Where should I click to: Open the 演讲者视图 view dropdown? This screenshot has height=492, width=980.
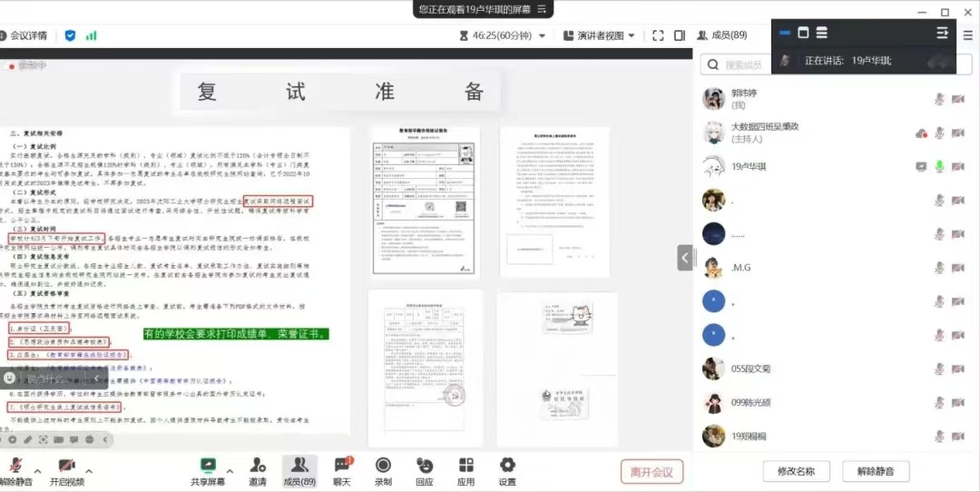600,35
